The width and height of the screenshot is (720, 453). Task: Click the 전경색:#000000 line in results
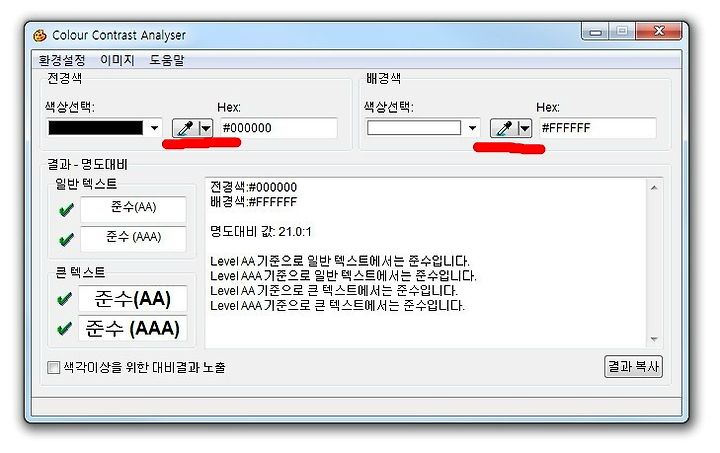(x=253, y=187)
